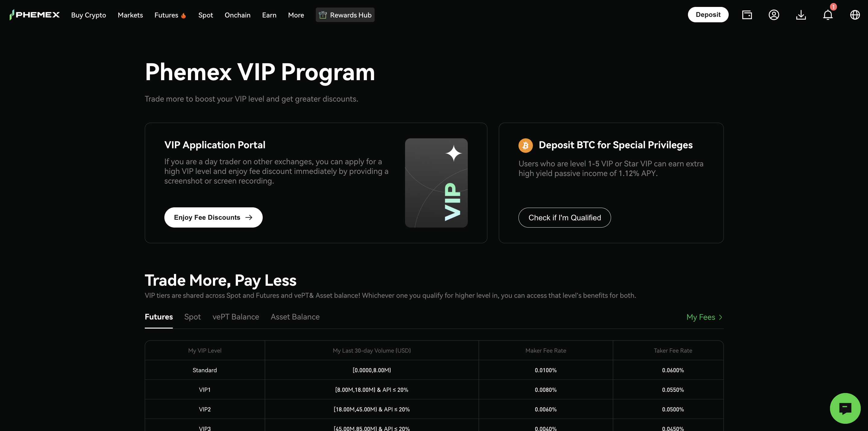Open the live chat support bubble
Viewport: 868px width, 431px height.
coord(845,408)
